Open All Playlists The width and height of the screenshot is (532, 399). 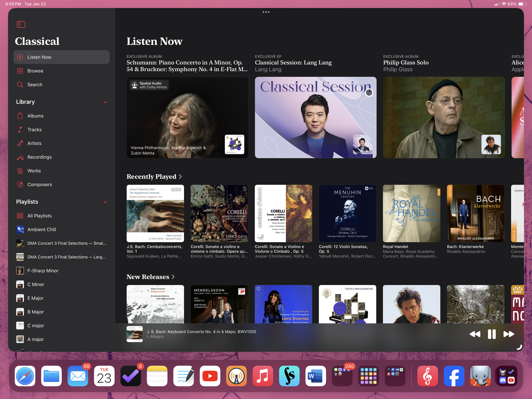coord(62,216)
